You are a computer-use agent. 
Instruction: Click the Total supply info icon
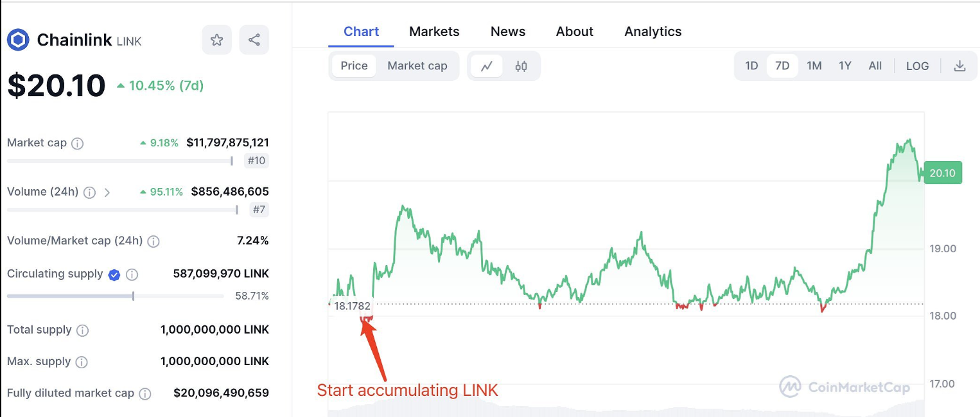83,330
